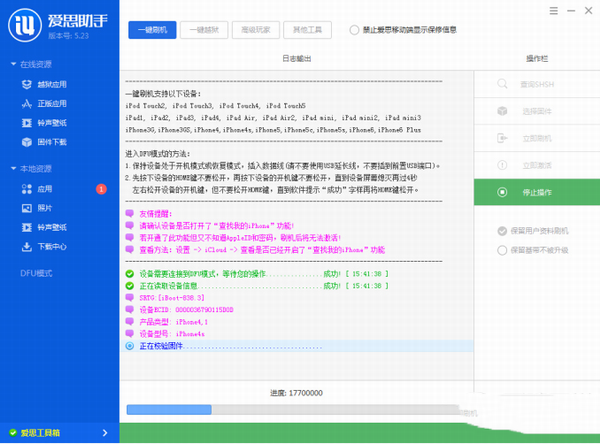Click the 立即刷机 button label
This screenshot has height=444, width=600.
click(537, 139)
